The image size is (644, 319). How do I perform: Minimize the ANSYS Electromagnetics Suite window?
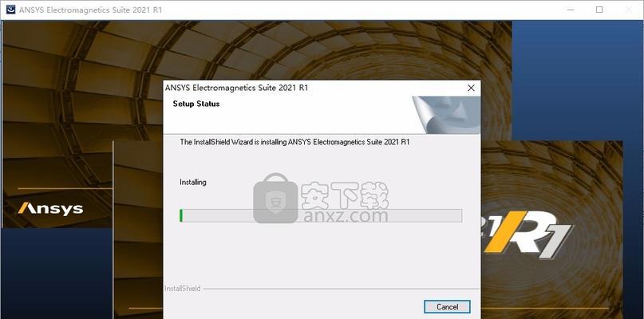click(570, 10)
